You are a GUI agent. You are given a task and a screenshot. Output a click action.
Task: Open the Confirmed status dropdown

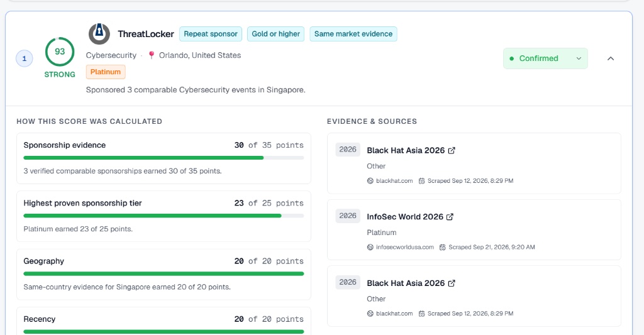coord(545,58)
